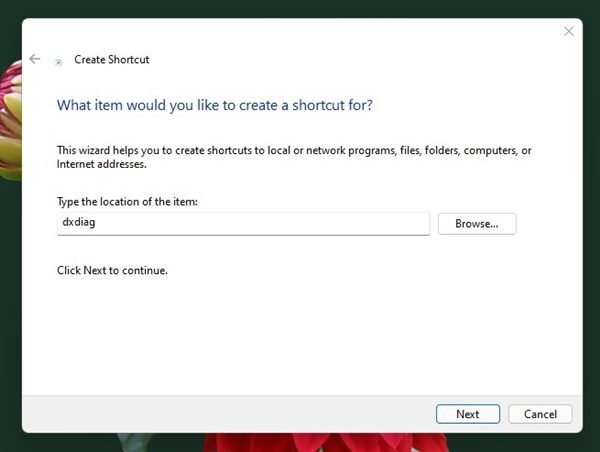Cancel the shortcut wizard

[540, 414]
